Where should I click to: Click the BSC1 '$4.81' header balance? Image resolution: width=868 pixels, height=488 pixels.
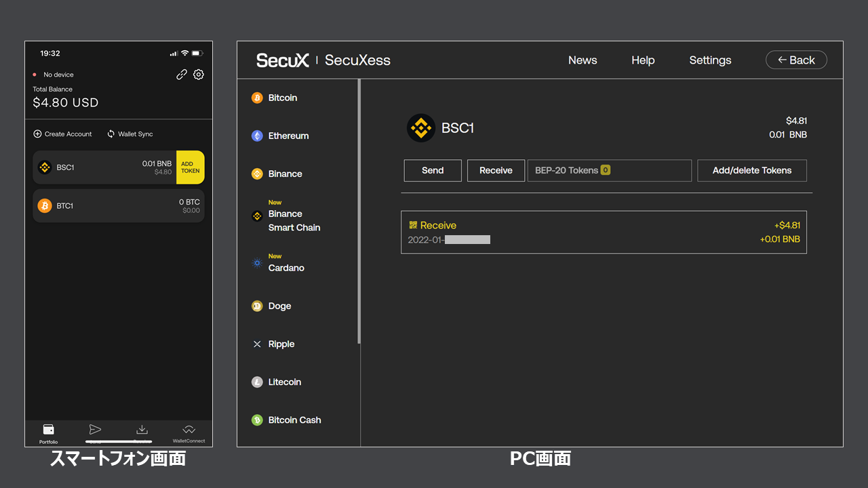[797, 121]
